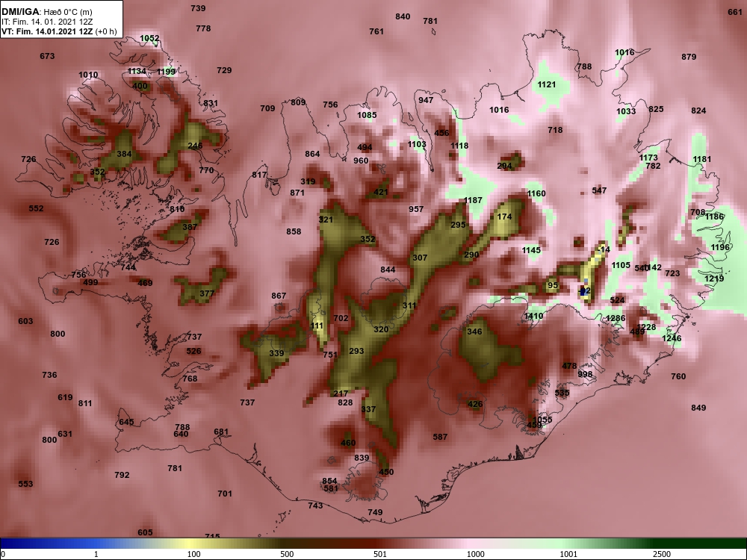The image size is (747, 560).
Task: Click the legend label '1000'
Action: [475, 554]
